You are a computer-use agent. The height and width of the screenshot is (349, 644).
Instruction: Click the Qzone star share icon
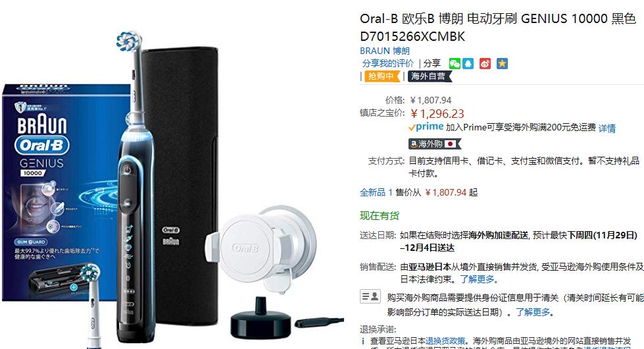tap(502, 64)
